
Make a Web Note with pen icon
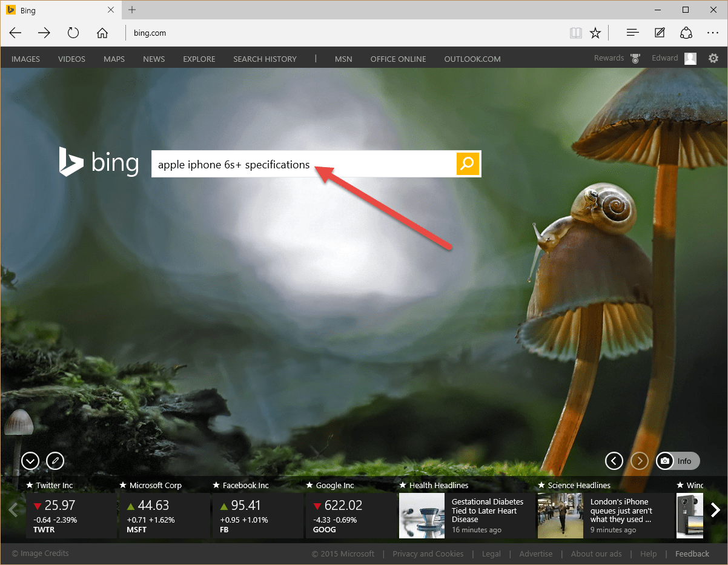660,33
